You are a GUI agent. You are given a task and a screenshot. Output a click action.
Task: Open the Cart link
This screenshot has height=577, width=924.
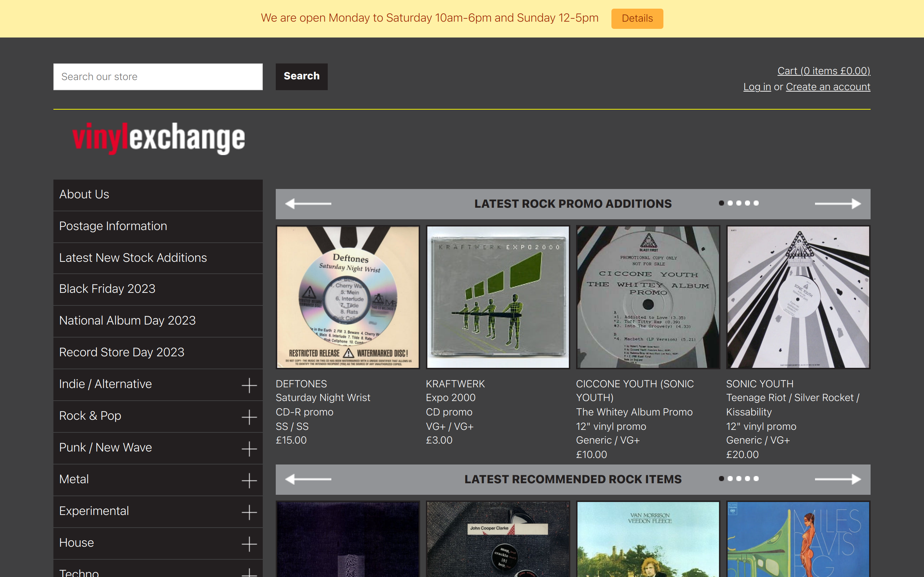(x=824, y=71)
